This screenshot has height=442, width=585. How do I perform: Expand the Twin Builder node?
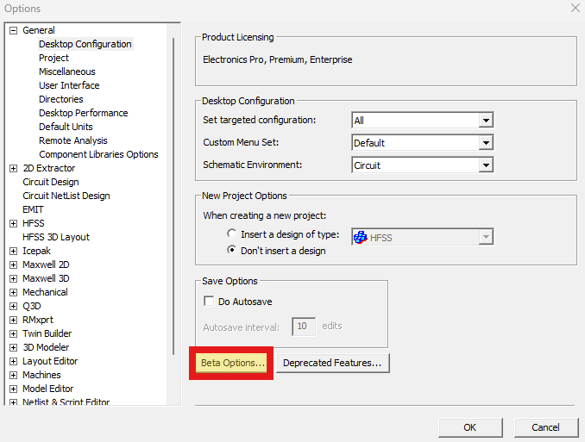13,334
